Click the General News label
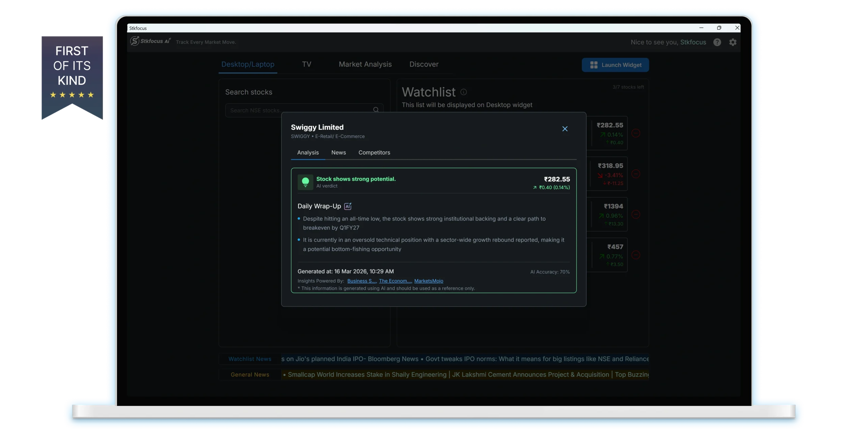The image size is (868, 432). pos(250,375)
